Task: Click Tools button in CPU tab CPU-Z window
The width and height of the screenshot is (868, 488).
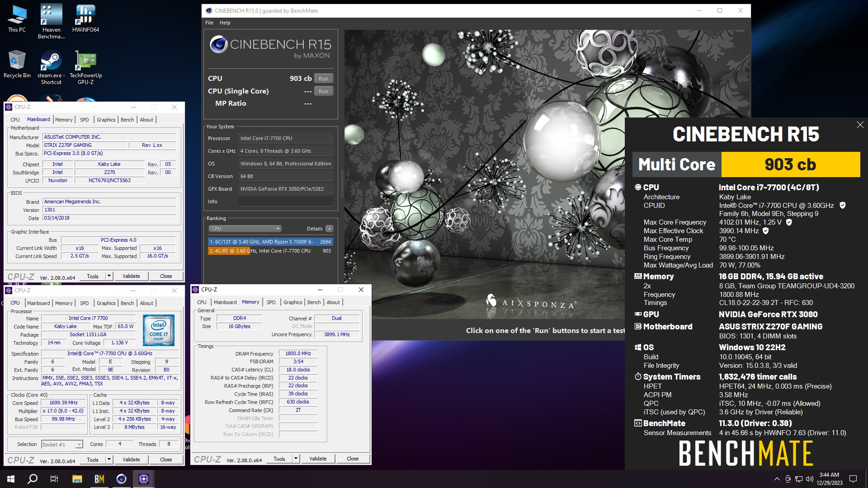Action: (93, 460)
